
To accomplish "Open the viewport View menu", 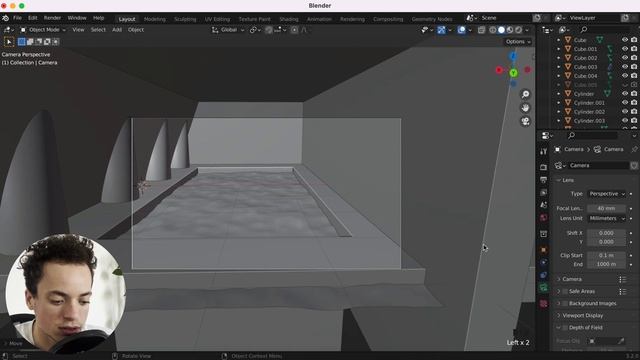I will point(78,30).
